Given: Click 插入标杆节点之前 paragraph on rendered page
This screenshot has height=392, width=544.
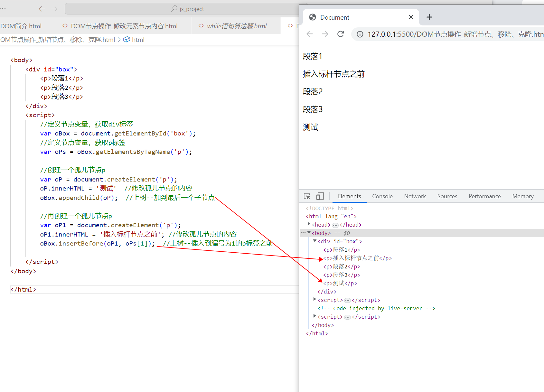Looking at the screenshot, I should [334, 74].
